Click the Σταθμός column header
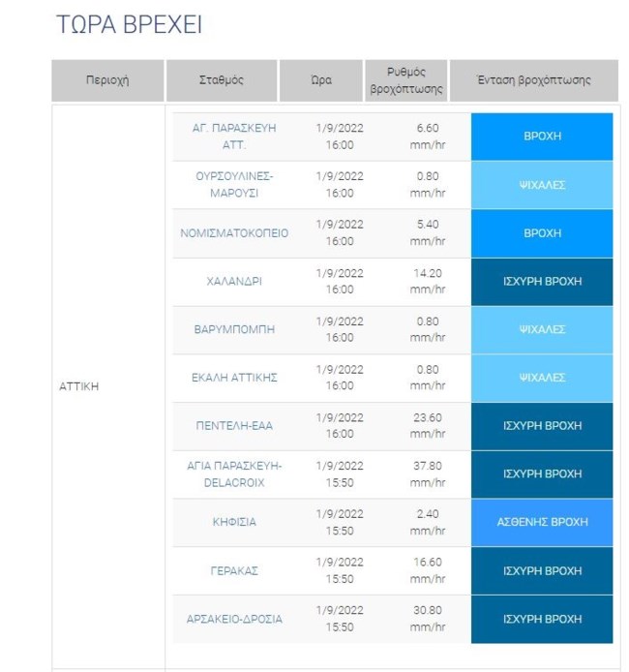 222,80
